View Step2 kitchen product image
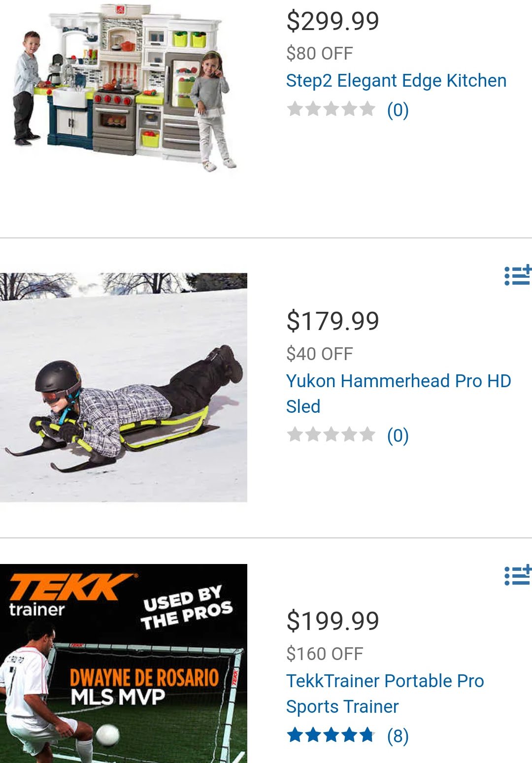Image resolution: width=532 pixels, height=763 pixels. pyautogui.click(x=124, y=88)
